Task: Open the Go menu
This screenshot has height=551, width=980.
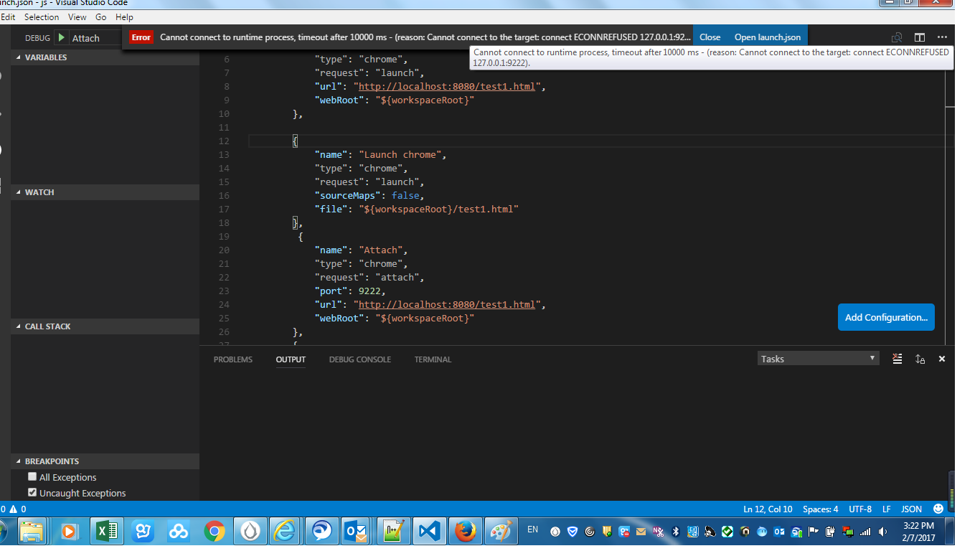Action: click(x=101, y=17)
